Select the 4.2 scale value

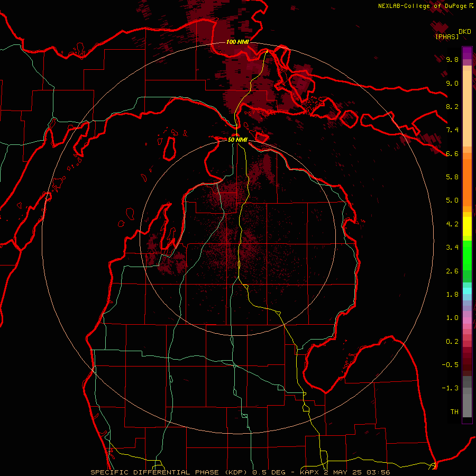click(452, 224)
